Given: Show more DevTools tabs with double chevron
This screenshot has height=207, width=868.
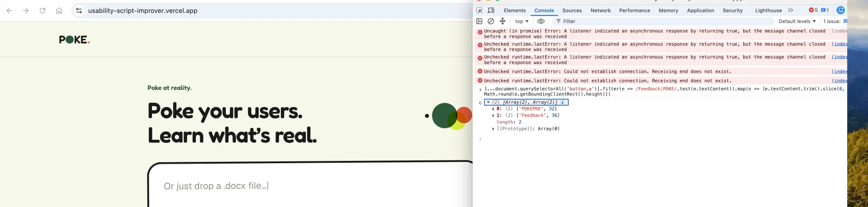Looking at the screenshot, I should pyautogui.click(x=790, y=10).
